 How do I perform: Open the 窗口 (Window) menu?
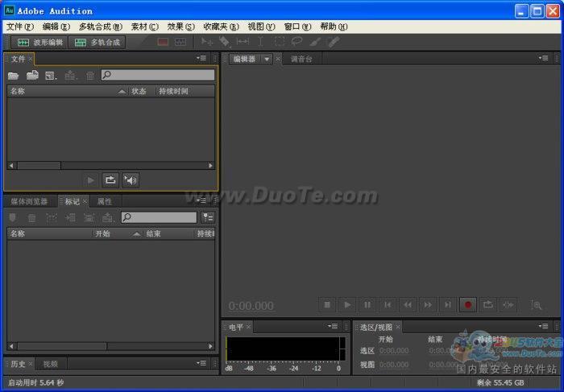297,27
